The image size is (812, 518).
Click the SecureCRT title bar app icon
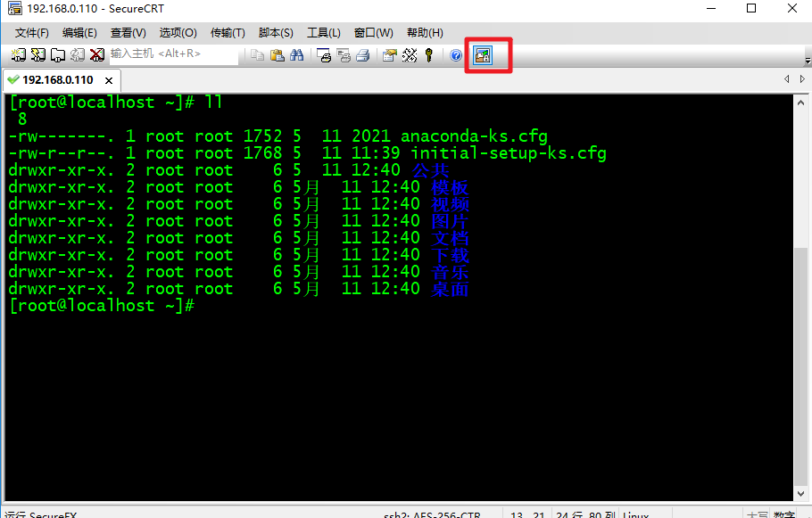(x=14, y=8)
